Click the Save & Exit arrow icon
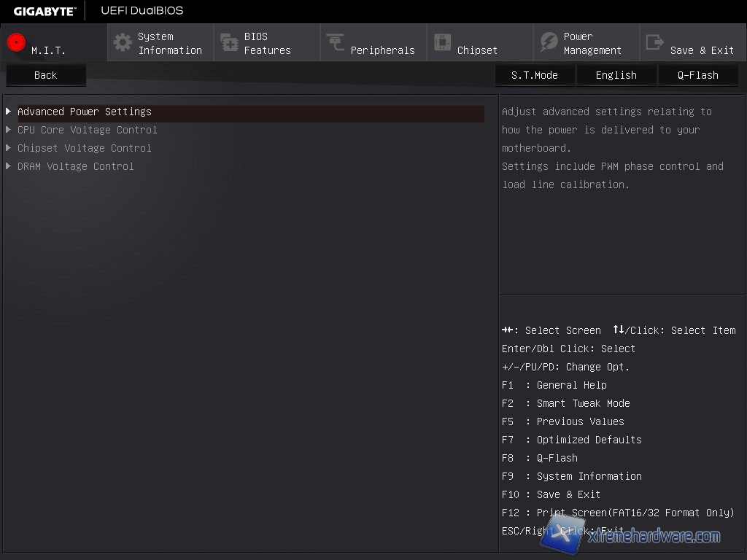 (x=655, y=42)
